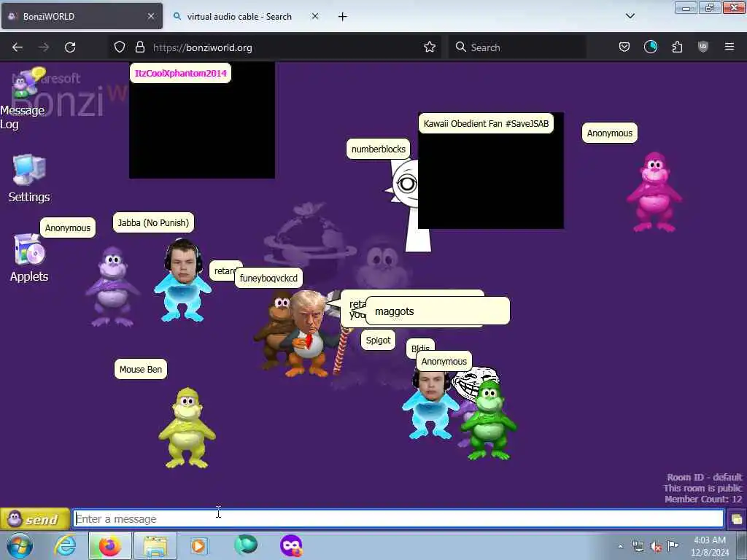Viewport: 747px width, 560px height.
Task: Click the numberblocks name tag
Action: click(x=379, y=149)
